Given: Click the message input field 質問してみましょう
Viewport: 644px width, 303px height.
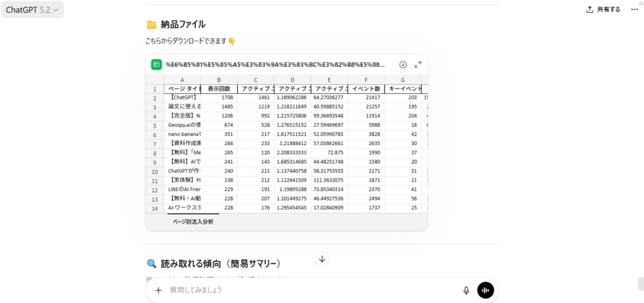Looking at the screenshot, I should click(x=308, y=290).
